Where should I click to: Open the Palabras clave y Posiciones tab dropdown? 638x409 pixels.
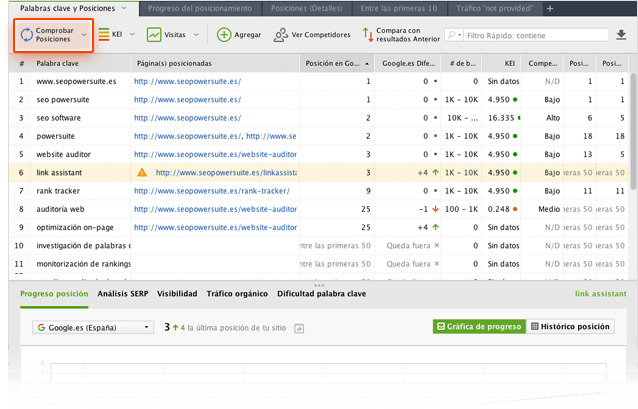coord(123,8)
